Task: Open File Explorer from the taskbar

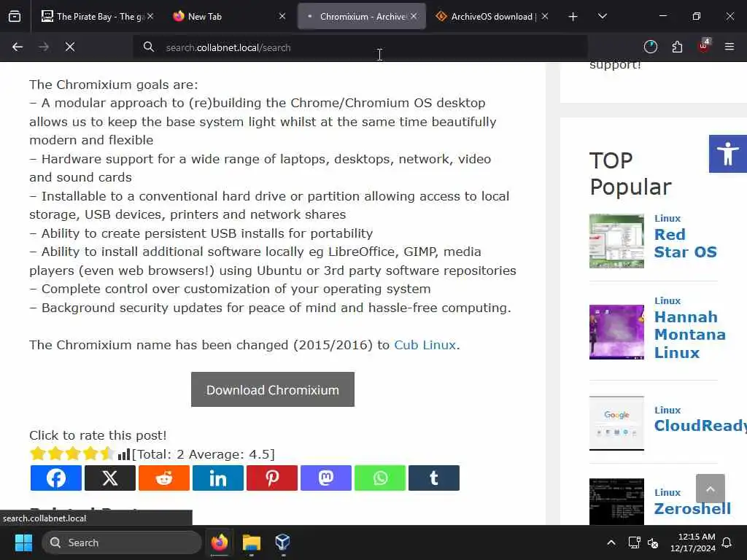Action: (251, 542)
